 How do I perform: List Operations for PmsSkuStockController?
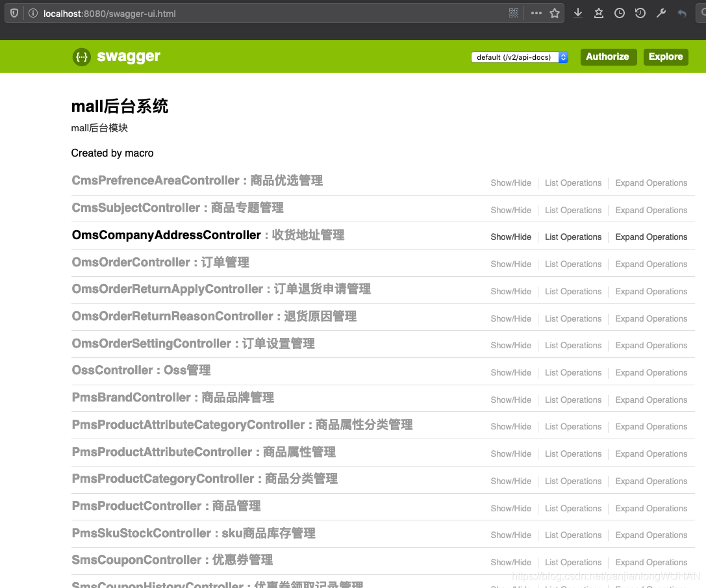point(573,535)
